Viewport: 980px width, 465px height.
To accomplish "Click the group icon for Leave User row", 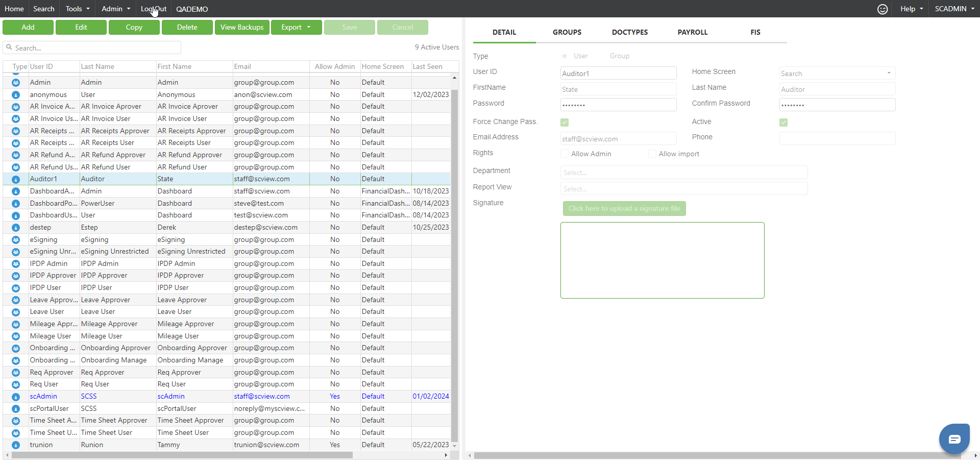I will 16,312.
